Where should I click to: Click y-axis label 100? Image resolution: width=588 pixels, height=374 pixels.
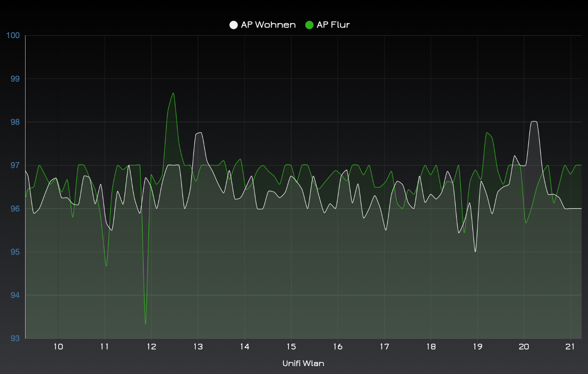click(13, 35)
